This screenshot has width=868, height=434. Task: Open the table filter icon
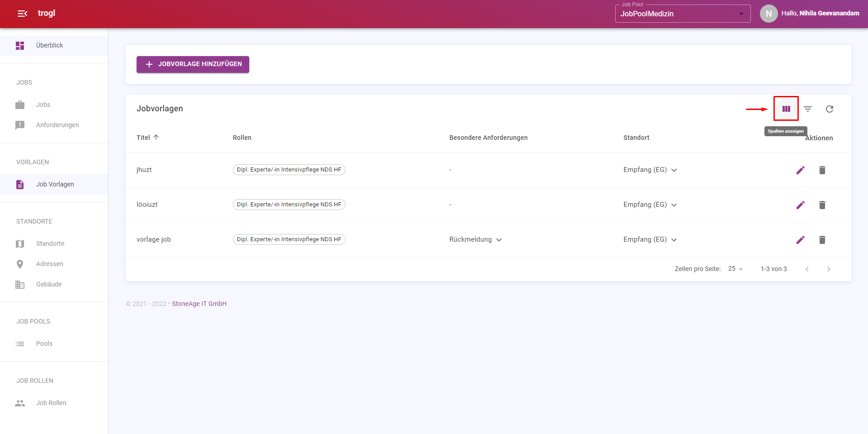pos(808,109)
